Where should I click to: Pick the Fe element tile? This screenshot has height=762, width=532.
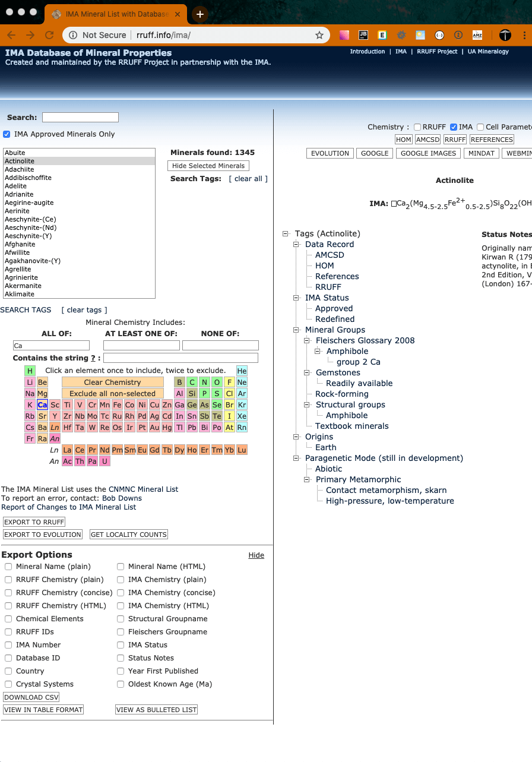point(117,404)
